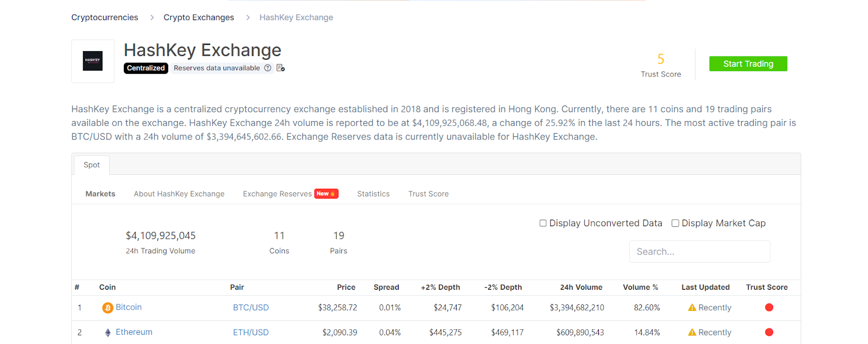Click the Recently label in the Bitcoin row
The width and height of the screenshot is (868, 344).
pyautogui.click(x=714, y=308)
